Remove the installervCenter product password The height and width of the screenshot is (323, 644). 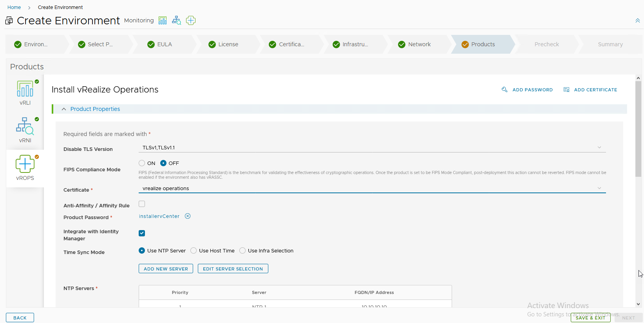188,216
